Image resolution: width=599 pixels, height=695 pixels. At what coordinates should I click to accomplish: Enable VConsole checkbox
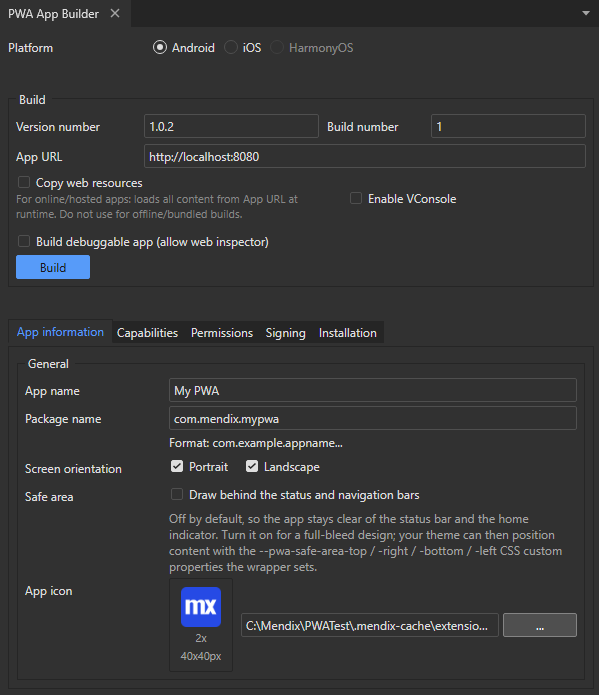(356, 198)
